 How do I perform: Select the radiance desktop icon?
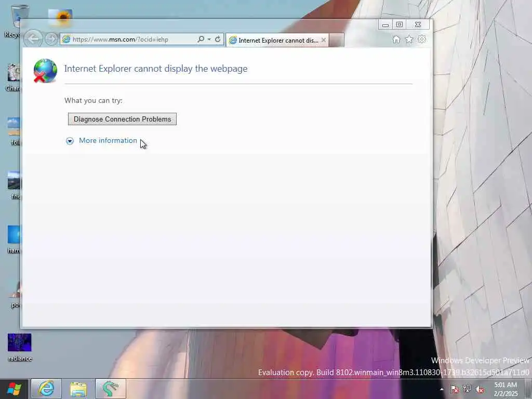(20, 348)
